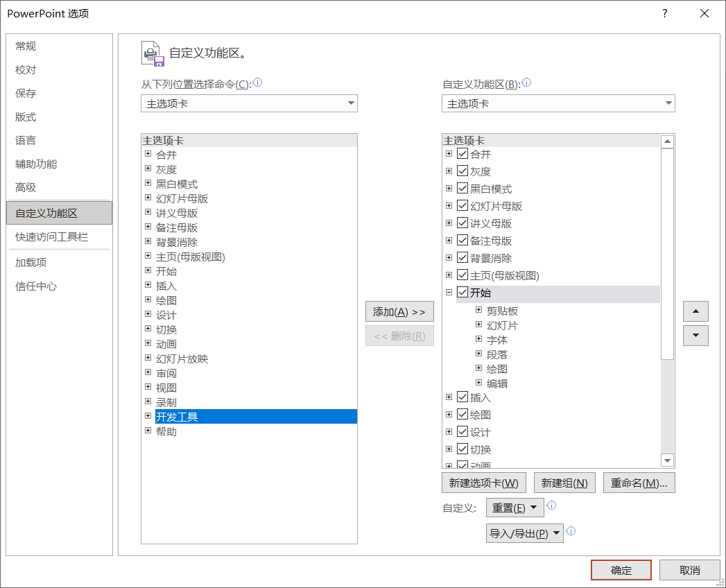Move selected item up with arrow button

(x=695, y=311)
